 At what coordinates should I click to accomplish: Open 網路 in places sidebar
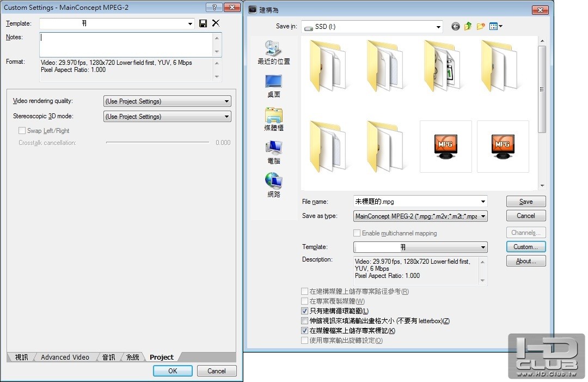point(274,186)
